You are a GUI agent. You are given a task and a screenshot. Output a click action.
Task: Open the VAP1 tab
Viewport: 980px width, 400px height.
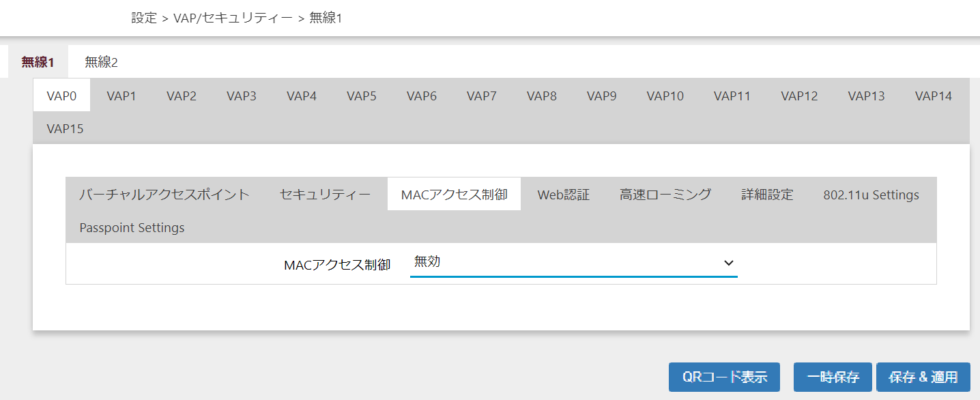[121, 96]
